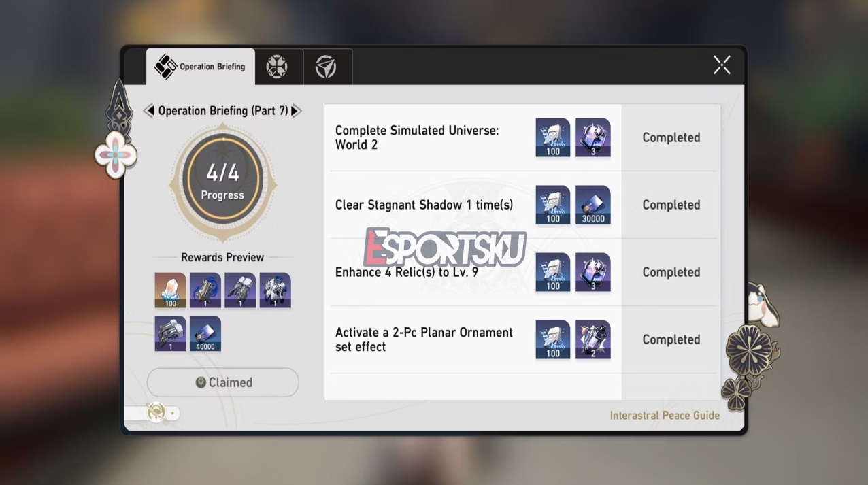Advance to next briefing part via right arrow
Viewport: 868px width, 485px height.
click(297, 110)
